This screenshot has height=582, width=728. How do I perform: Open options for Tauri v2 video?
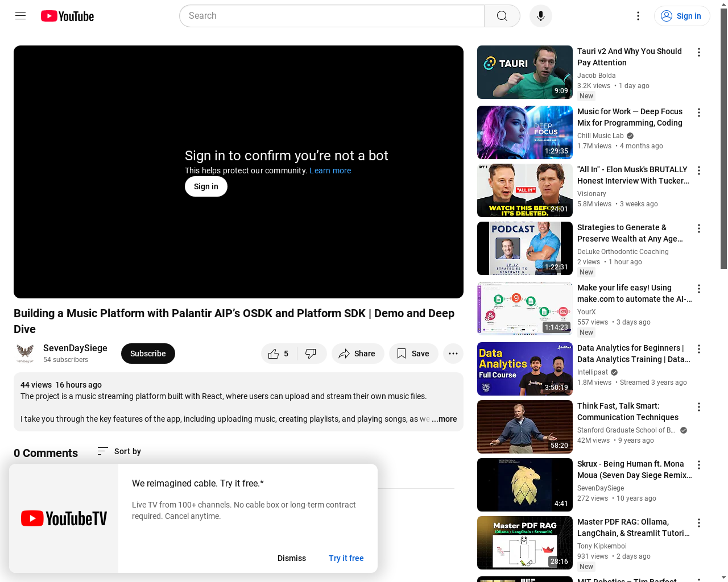point(699,52)
